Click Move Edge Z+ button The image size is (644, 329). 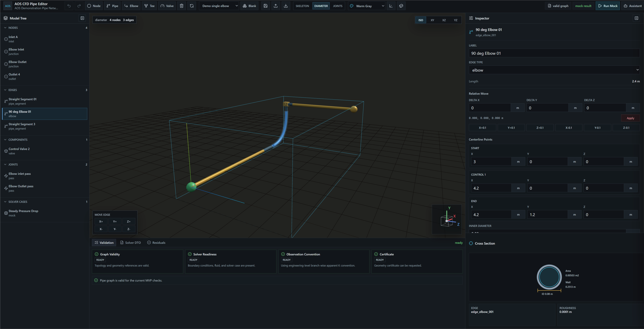pyautogui.click(x=129, y=221)
